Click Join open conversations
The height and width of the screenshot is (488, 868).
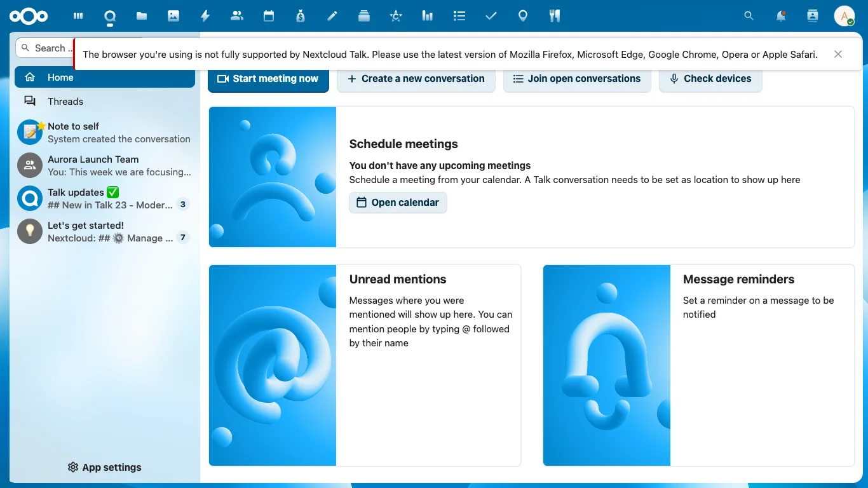pos(577,79)
